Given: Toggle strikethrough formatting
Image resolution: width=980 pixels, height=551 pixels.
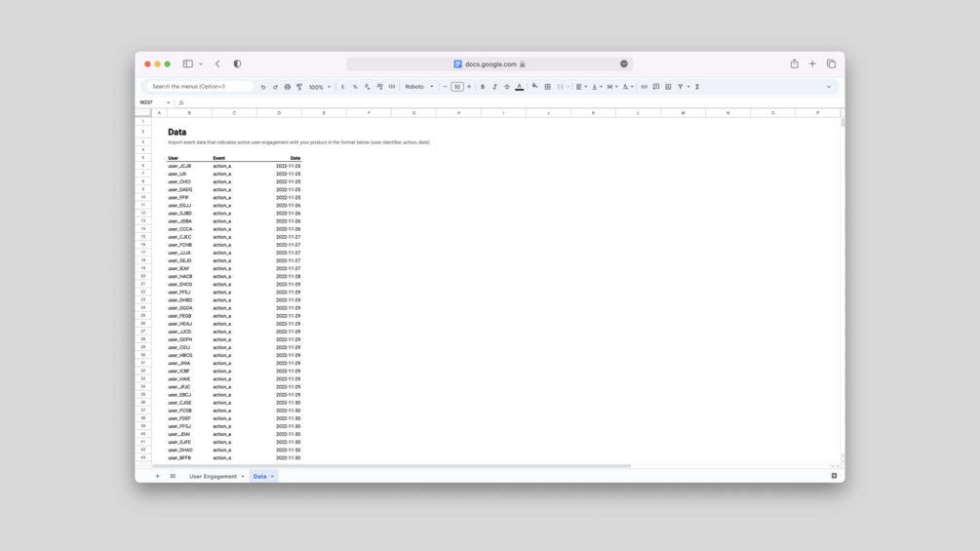Looking at the screenshot, I should pos(507,87).
